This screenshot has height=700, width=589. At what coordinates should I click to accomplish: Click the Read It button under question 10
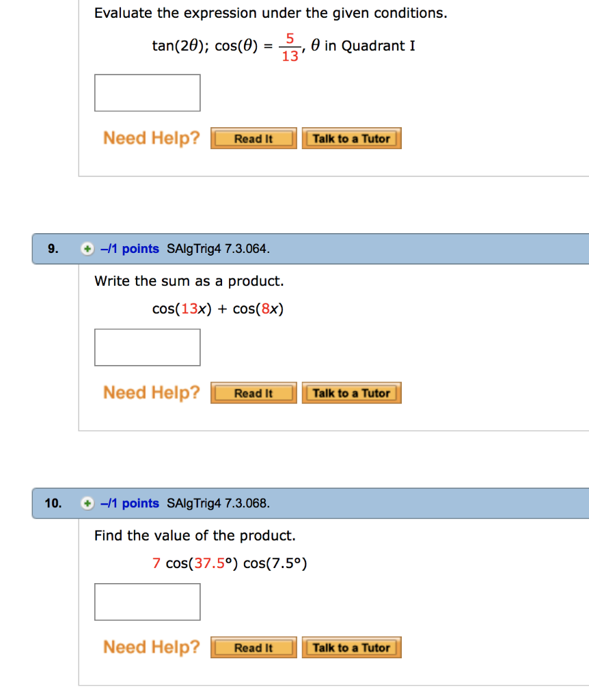coord(254,647)
